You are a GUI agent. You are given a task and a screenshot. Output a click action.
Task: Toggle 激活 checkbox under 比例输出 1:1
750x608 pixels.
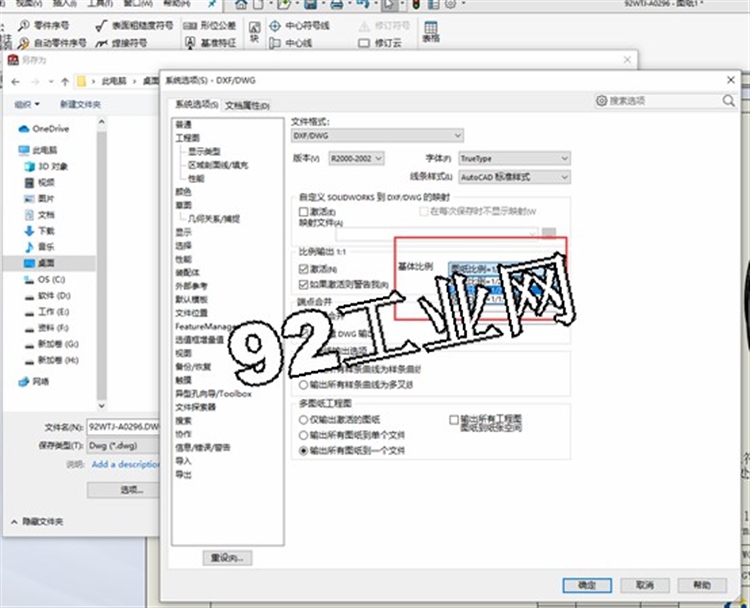[303, 269]
